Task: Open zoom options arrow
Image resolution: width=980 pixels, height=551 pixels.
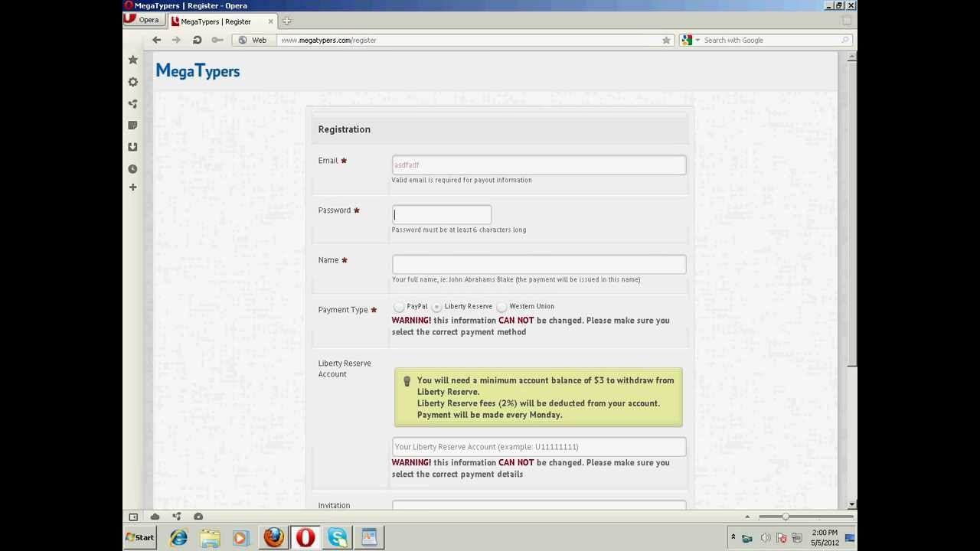Action: 747,517
